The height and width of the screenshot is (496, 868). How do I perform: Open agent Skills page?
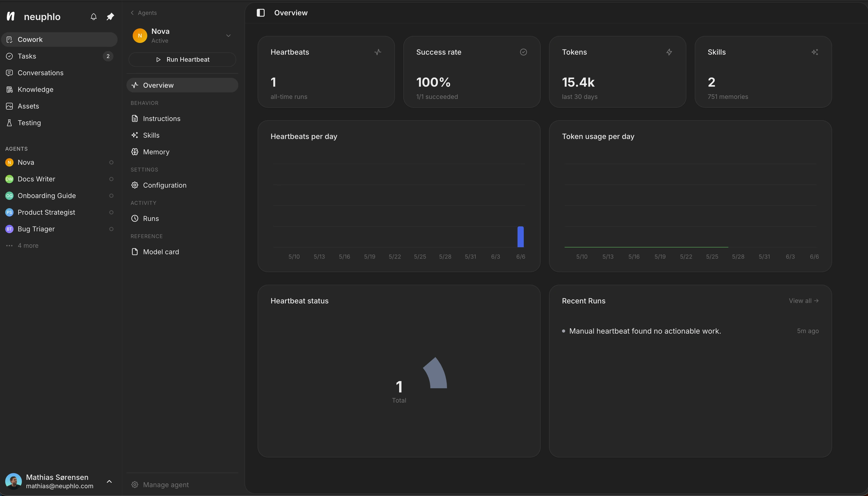pyautogui.click(x=182, y=135)
